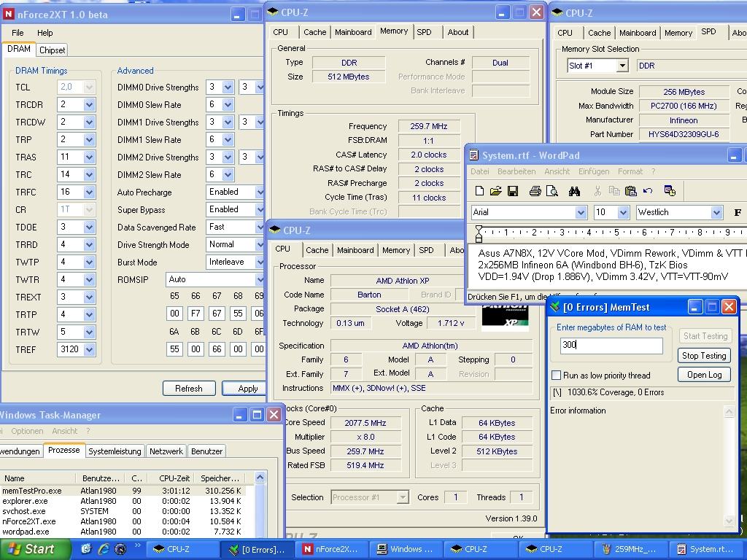This screenshot has height=560, width=747.
Task: Click indent marker on WordPad ruler
Action: [x=479, y=234]
